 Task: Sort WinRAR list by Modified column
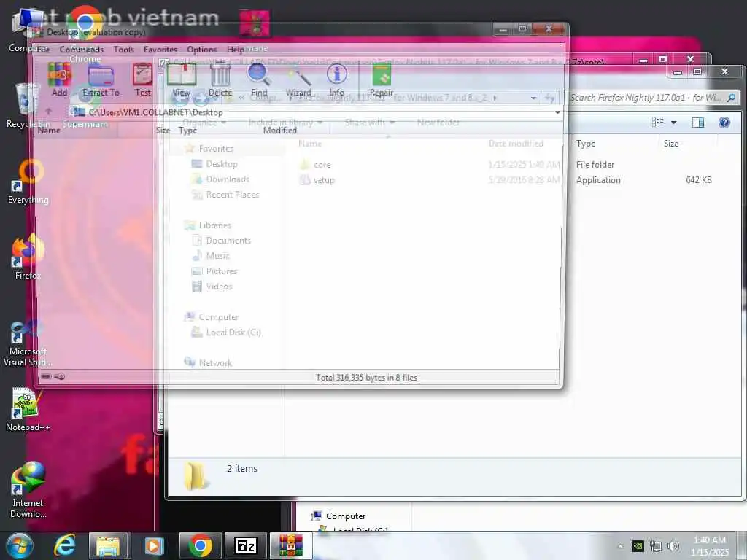click(279, 131)
